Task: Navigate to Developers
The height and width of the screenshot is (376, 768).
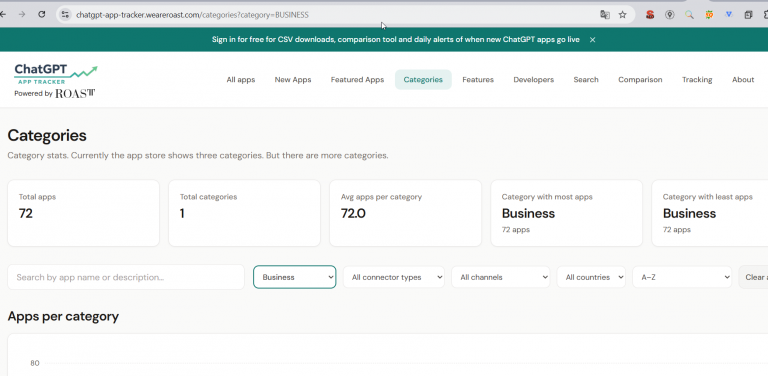Action: pyautogui.click(x=533, y=80)
